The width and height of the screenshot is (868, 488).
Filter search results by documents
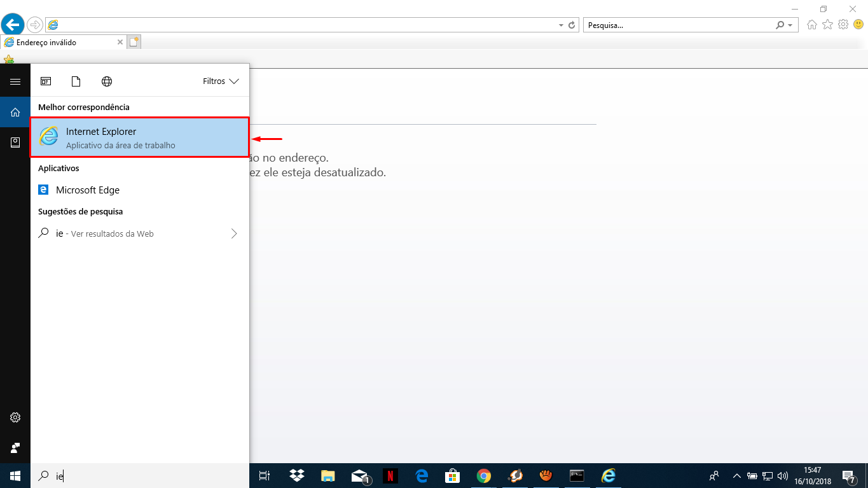click(76, 81)
